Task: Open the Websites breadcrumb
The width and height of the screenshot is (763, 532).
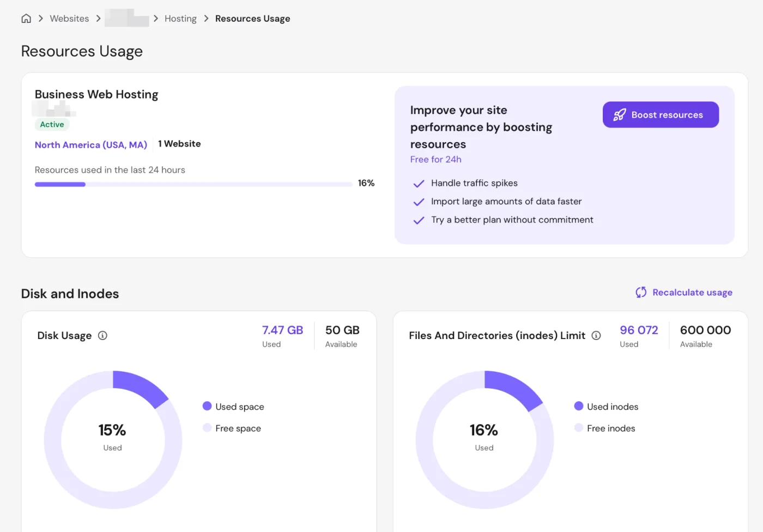Action: click(x=69, y=19)
